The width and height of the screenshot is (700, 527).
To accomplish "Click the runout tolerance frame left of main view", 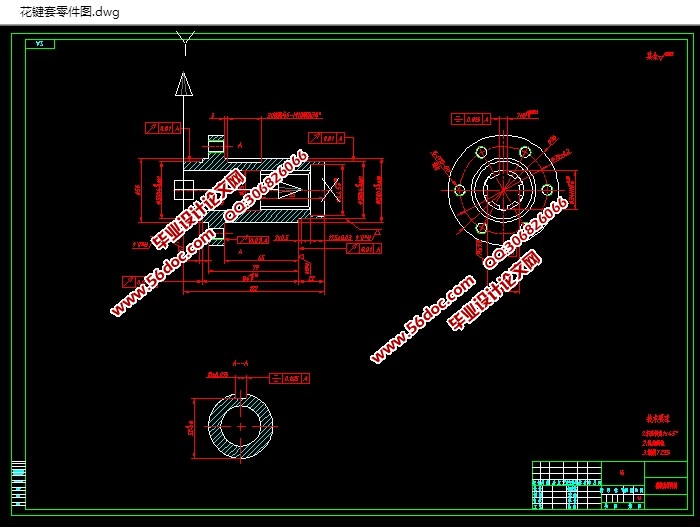I will pos(160,128).
